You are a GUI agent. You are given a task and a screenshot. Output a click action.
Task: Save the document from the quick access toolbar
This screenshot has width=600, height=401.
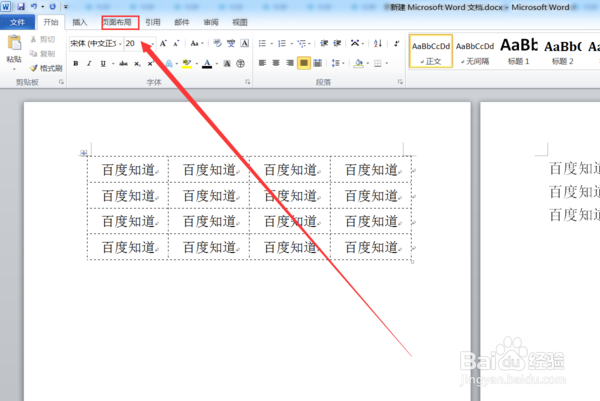[x=21, y=7]
